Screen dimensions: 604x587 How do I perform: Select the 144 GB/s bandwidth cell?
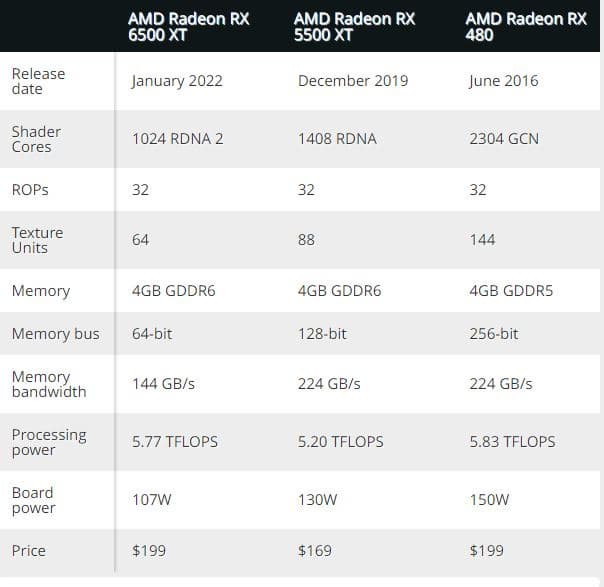click(164, 384)
